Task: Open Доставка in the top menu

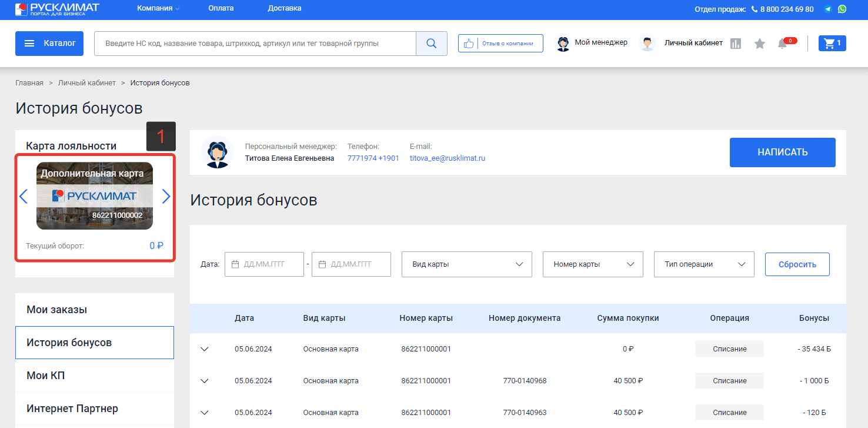Action: pos(285,8)
